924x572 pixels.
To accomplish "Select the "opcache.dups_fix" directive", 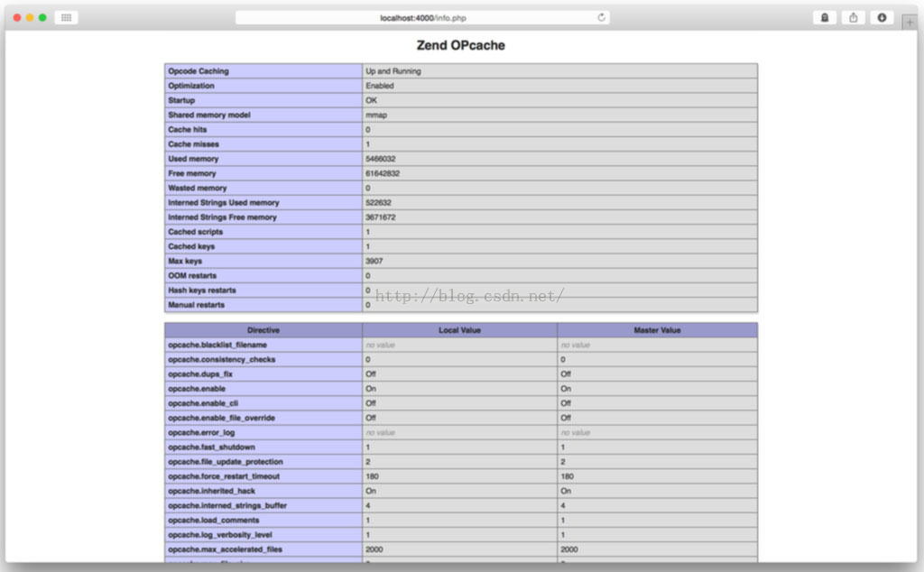I will [x=200, y=374].
